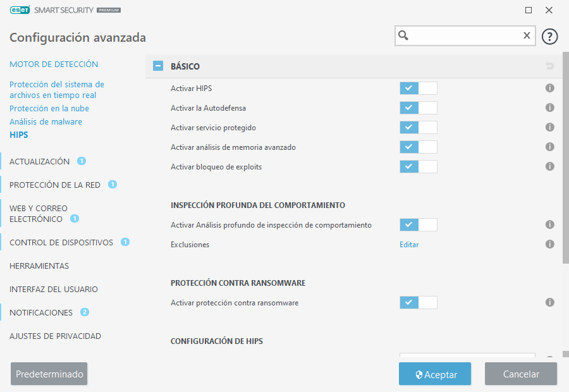This screenshot has height=392, width=569.
Task: Switch off Activar análisis de memoria avanzado
Action: coord(419,147)
